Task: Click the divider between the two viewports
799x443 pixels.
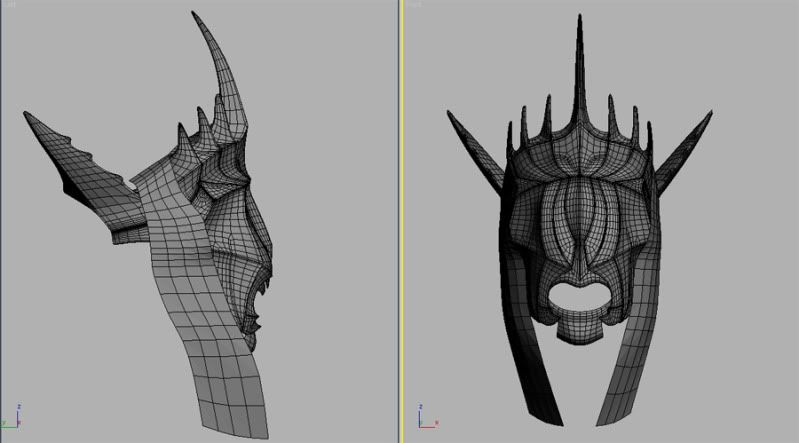Action: (x=401, y=221)
